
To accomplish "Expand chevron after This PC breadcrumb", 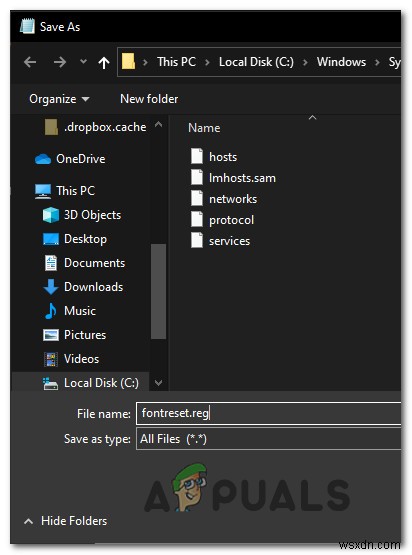I will coord(207,63).
